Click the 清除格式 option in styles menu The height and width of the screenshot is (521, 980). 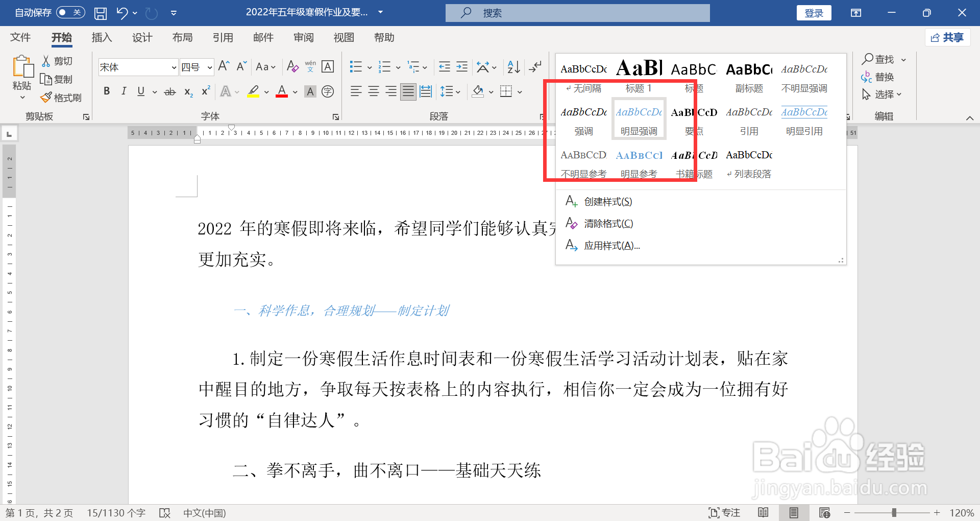point(608,223)
